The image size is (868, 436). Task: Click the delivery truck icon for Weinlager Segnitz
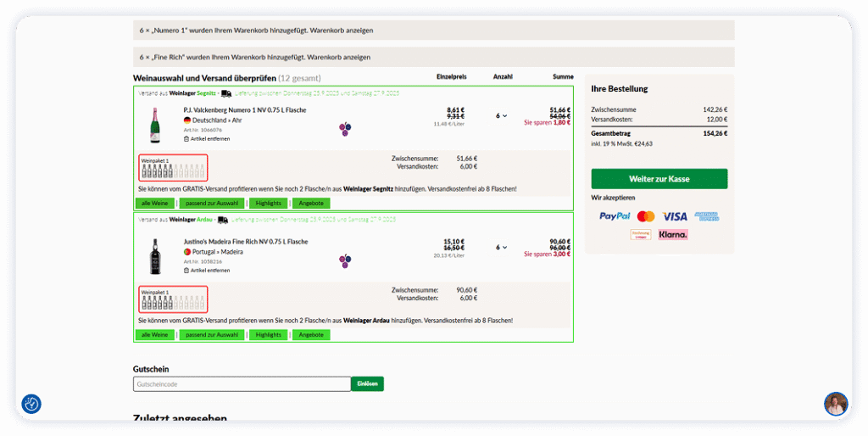click(226, 93)
